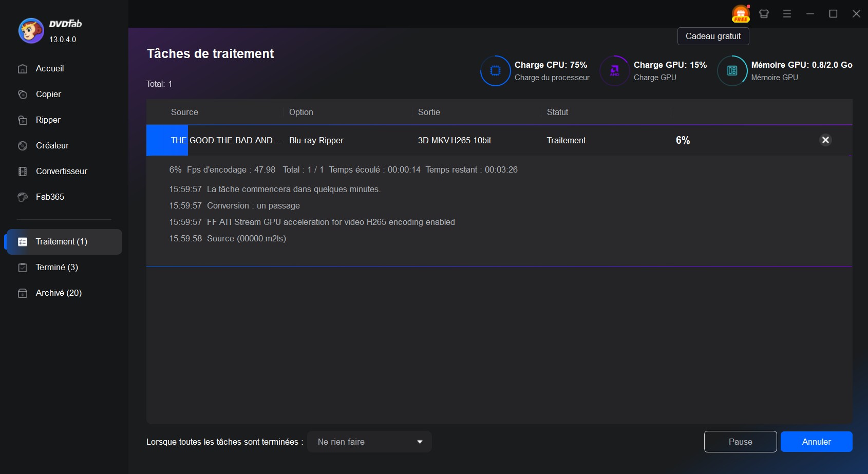Click the DVDFab monkey logo
This screenshot has width=868, height=474.
tap(31, 31)
